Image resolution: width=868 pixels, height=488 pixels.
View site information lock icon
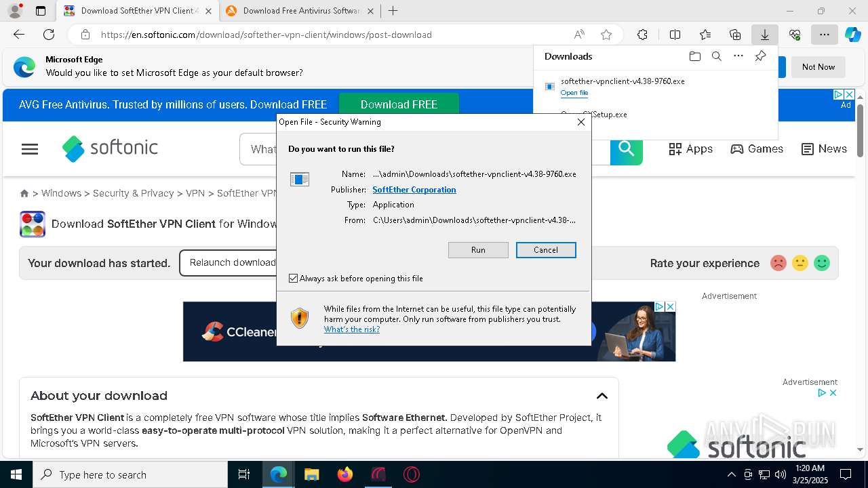[x=85, y=35]
